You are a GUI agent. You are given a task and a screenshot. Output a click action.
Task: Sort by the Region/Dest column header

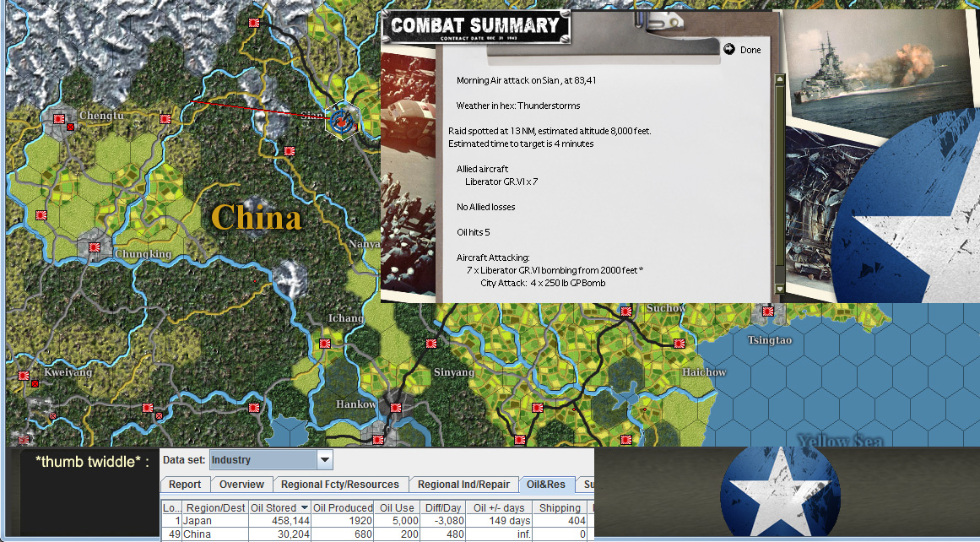tap(215, 507)
